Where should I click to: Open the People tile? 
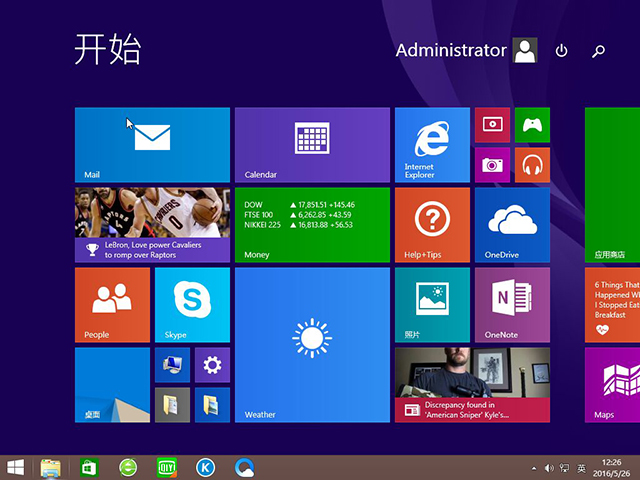112,305
